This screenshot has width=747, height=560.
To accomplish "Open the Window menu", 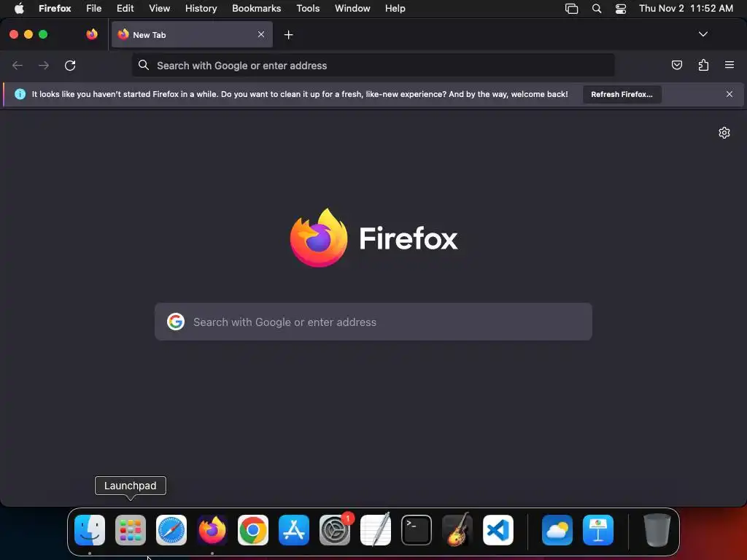I will tap(352, 9).
